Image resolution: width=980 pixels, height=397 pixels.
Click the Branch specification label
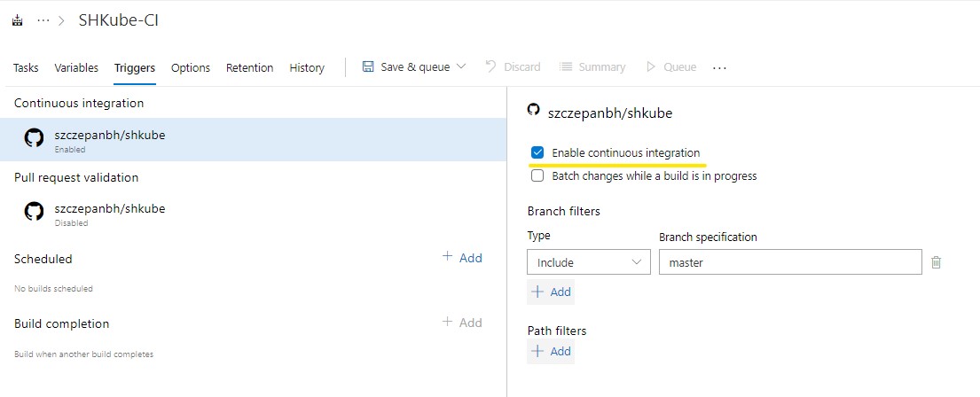708,237
